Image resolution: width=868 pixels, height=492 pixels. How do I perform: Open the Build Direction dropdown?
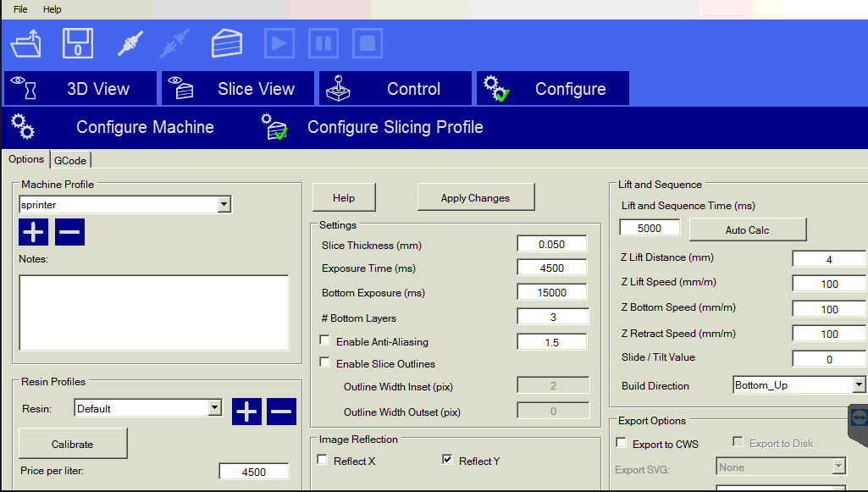tap(859, 385)
